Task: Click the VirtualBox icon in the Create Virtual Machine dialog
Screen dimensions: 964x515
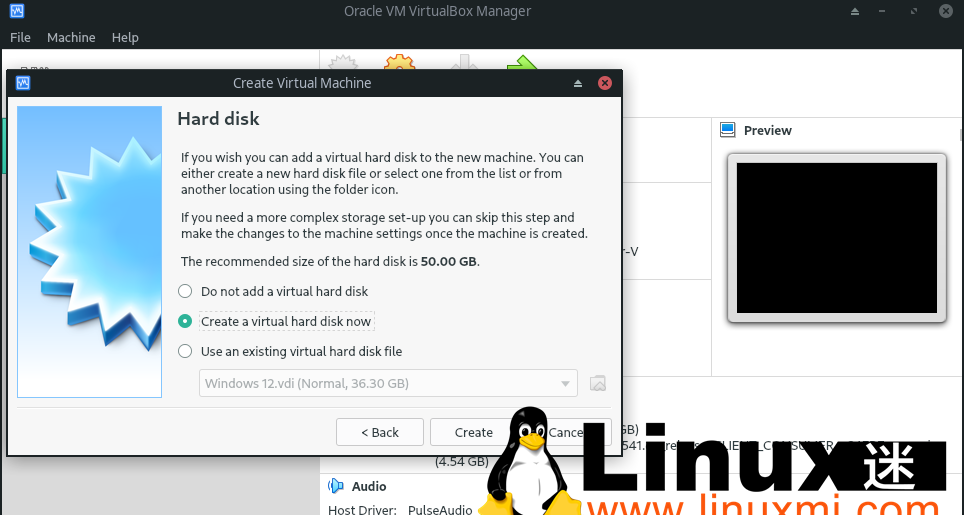Action: (x=23, y=83)
